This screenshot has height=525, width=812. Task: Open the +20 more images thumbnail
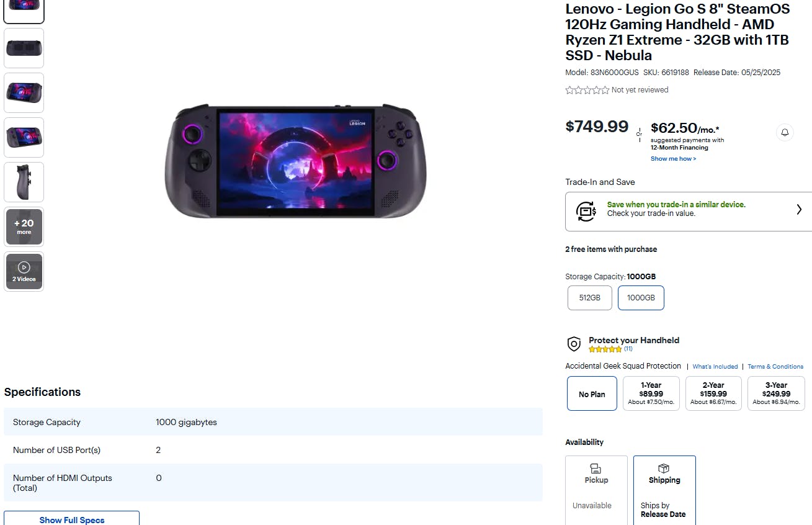click(x=24, y=227)
